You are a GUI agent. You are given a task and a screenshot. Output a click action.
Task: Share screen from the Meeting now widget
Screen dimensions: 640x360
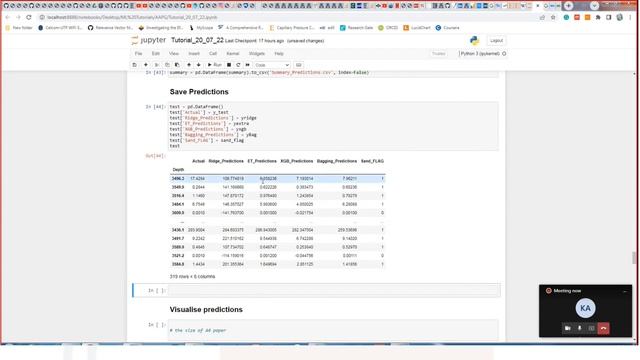point(591,328)
